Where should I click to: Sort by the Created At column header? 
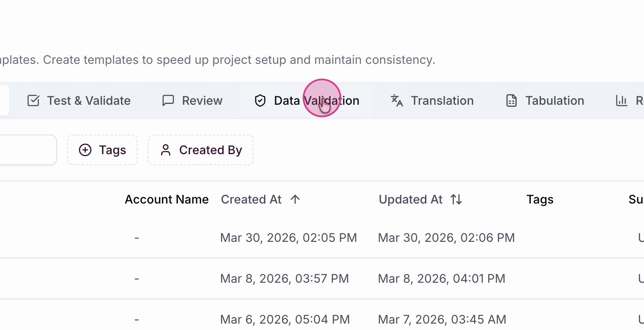click(x=251, y=199)
